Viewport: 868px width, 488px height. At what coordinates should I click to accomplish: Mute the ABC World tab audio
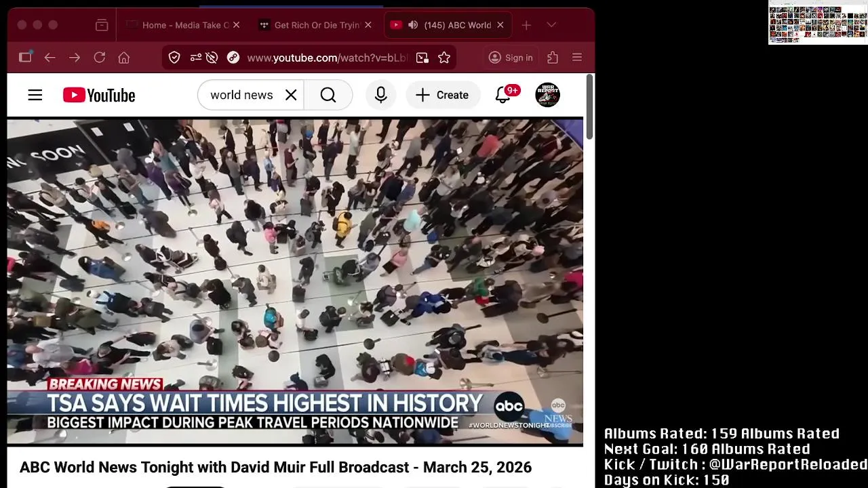tap(413, 25)
